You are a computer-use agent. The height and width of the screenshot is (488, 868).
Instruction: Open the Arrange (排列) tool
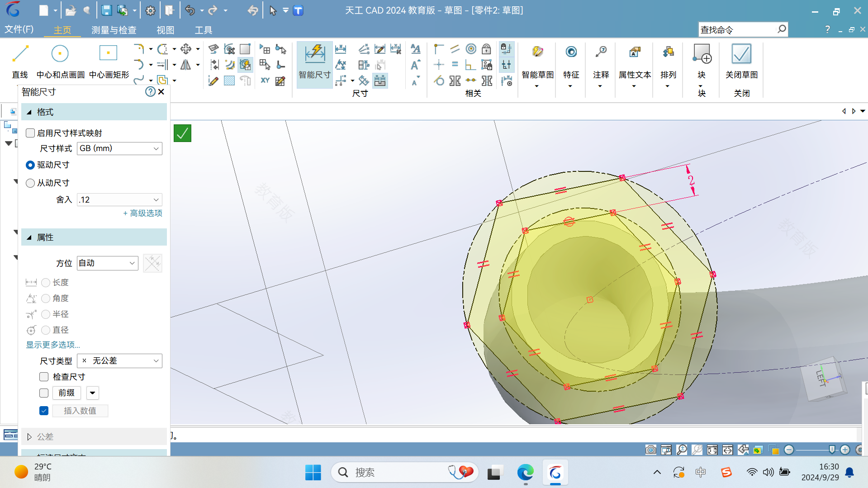click(668, 62)
